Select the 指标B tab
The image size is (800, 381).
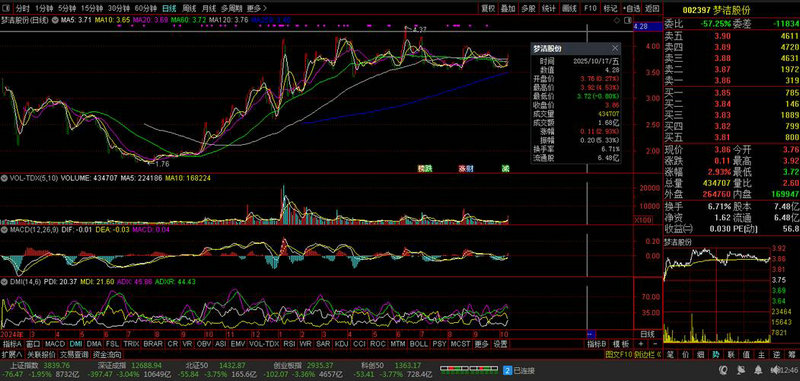click(x=597, y=344)
